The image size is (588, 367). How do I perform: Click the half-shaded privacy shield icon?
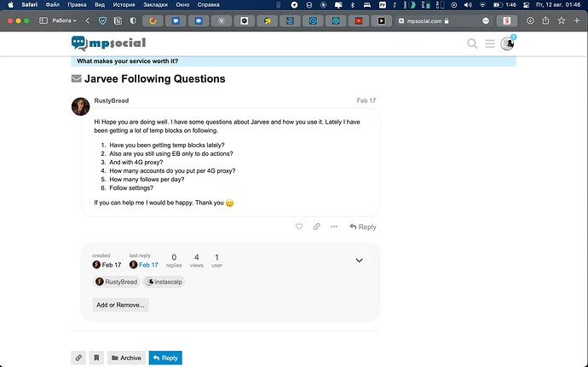(133, 21)
